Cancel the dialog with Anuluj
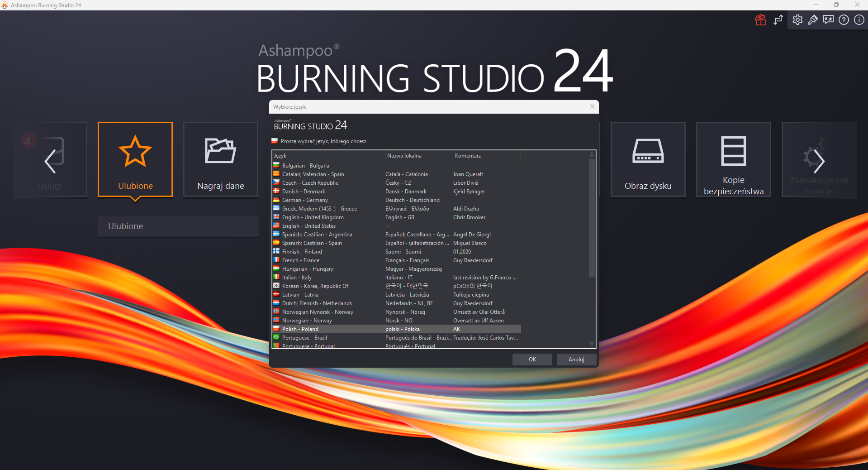The width and height of the screenshot is (868, 470). click(x=577, y=359)
